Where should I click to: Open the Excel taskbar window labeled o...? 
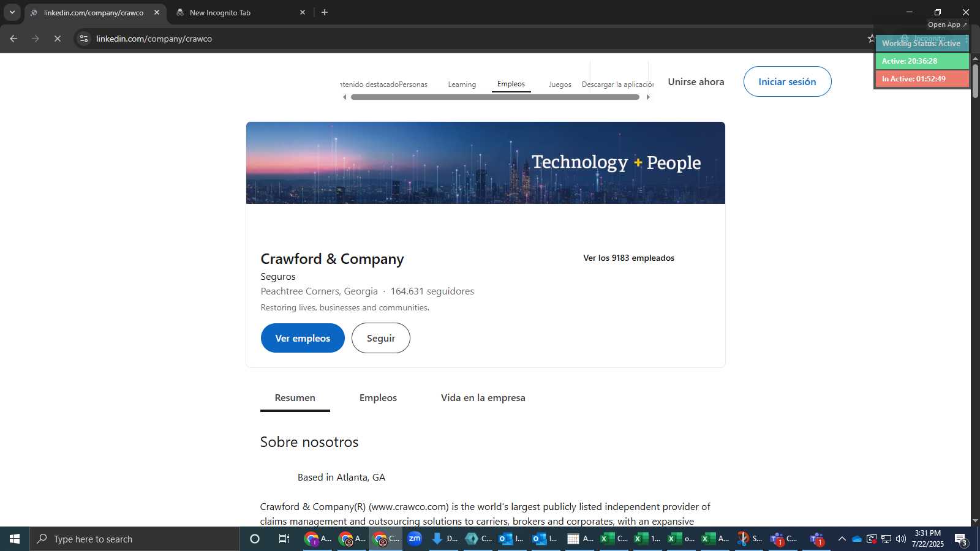point(681,539)
